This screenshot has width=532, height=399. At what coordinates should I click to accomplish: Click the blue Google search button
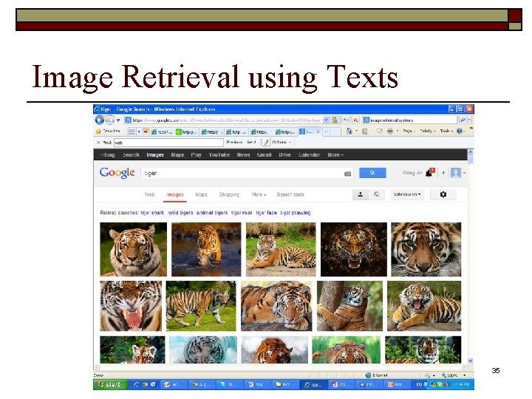point(372,173)
